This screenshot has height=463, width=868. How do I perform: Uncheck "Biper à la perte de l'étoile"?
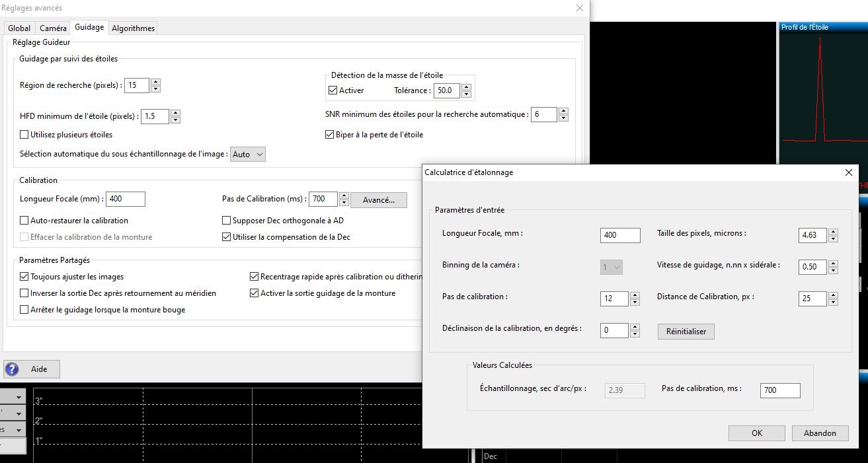(329, 134)
